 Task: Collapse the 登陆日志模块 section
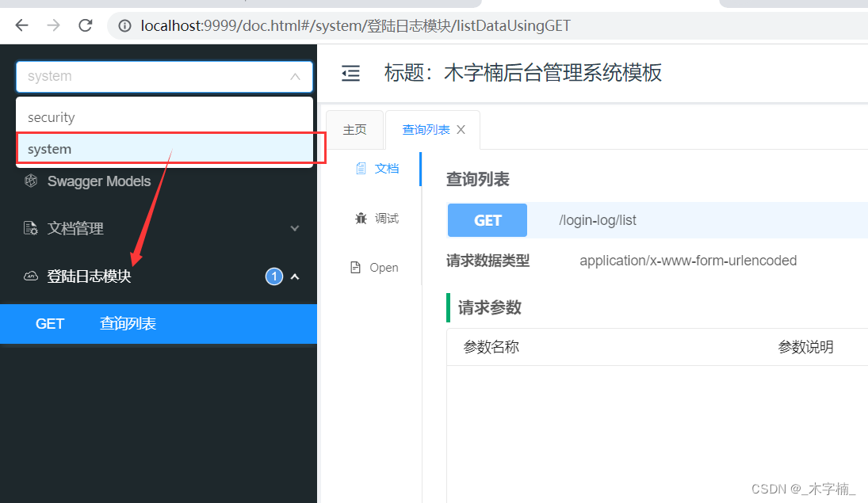(295, 276)
